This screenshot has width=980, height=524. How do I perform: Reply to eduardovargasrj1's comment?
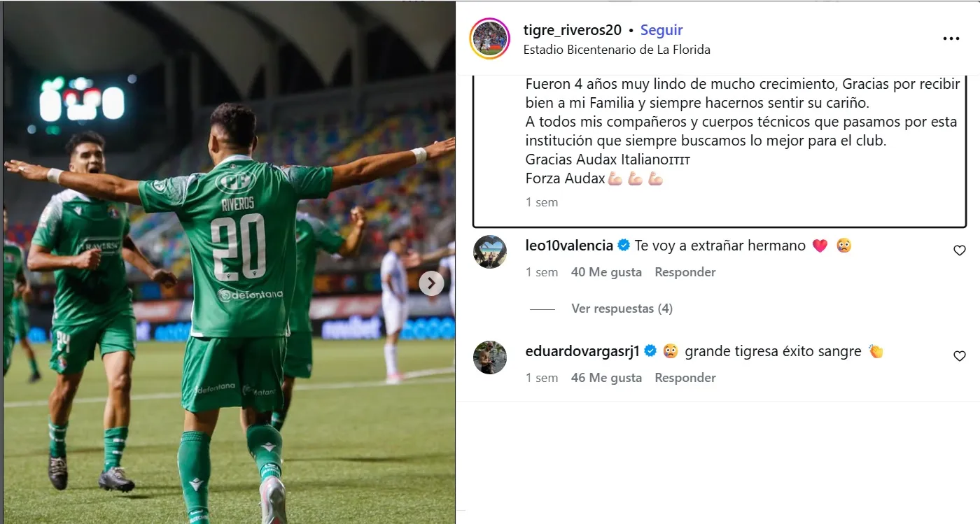(685, 378)
